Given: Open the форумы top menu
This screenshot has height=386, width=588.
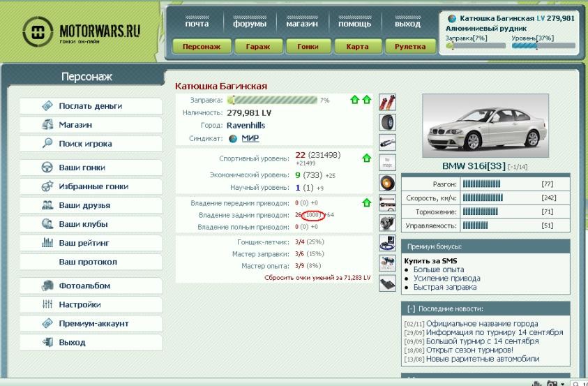Looking at the screenshot, I should (x=250, y=23).
